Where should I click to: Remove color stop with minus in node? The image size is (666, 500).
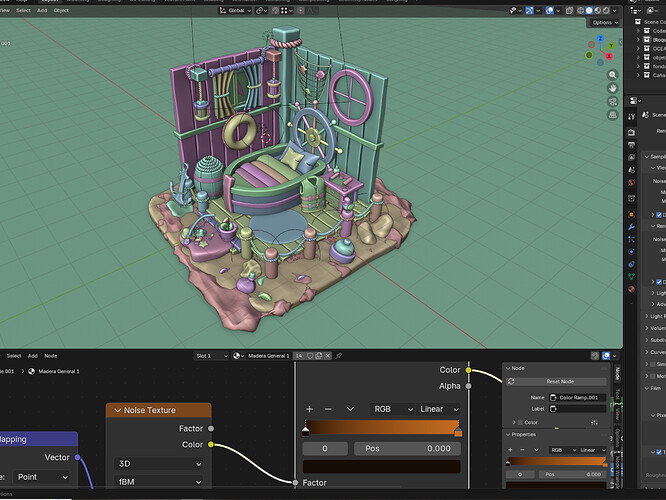click(328, 409)
